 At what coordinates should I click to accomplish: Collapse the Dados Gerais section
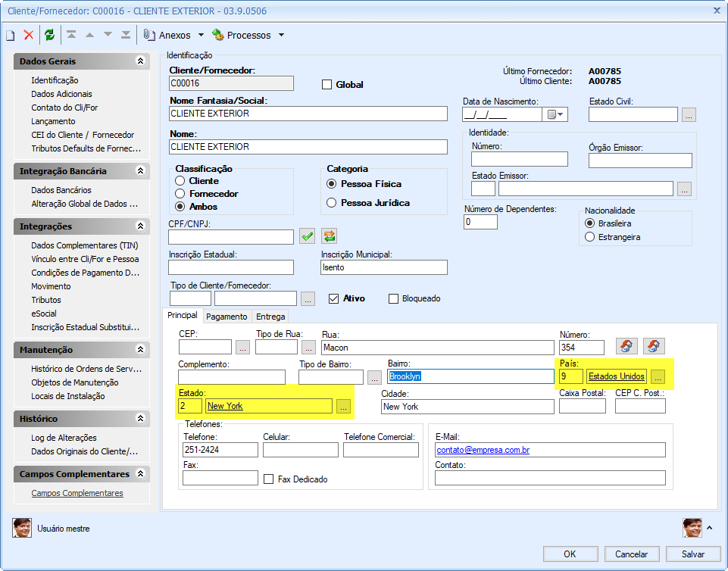(x=140, y=61)
